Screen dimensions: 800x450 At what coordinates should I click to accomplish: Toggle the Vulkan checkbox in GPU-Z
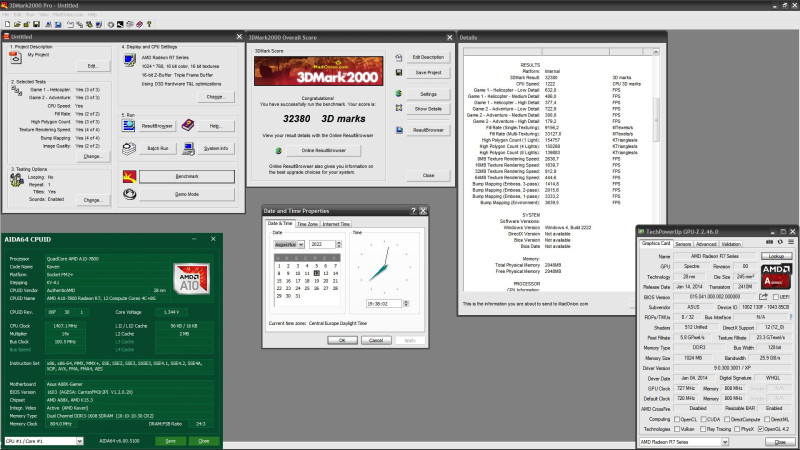click(678, 429)
